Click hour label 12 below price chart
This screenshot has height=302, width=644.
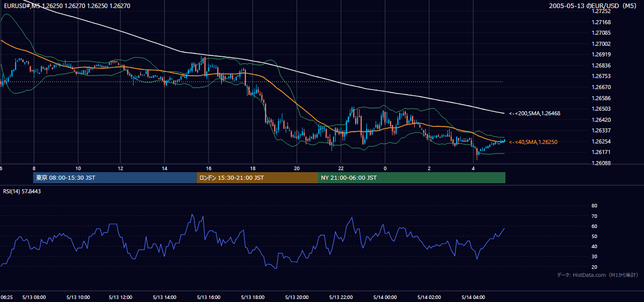pyautogui.click(x=121, y=168)
